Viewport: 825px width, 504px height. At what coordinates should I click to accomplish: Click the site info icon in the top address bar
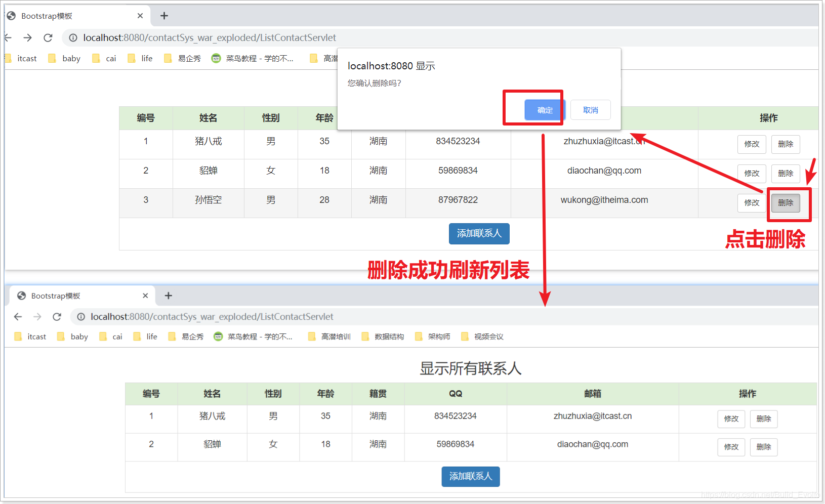point(73,38)
